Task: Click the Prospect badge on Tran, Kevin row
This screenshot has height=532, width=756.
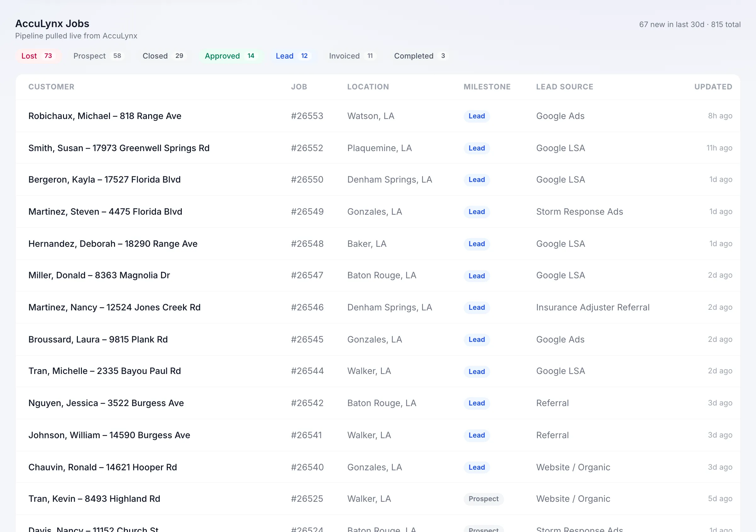Action: [x=483, y=499]
